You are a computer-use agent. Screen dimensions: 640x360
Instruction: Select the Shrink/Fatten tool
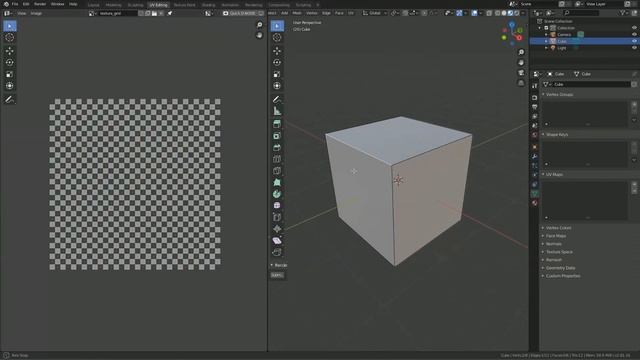point(277,229)
